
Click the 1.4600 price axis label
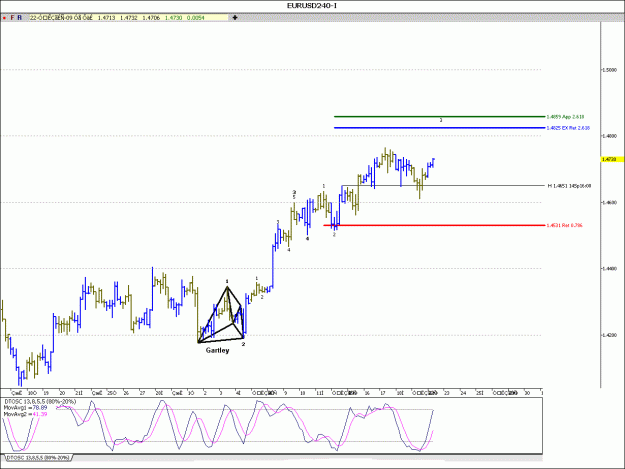pyautogui.click(x=609, y=202)
